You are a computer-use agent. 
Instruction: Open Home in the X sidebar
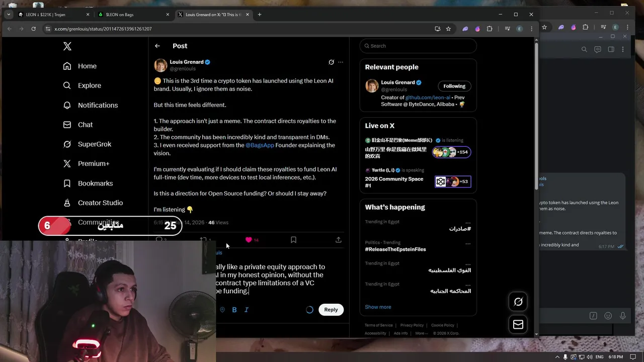[x=80, y=66]
